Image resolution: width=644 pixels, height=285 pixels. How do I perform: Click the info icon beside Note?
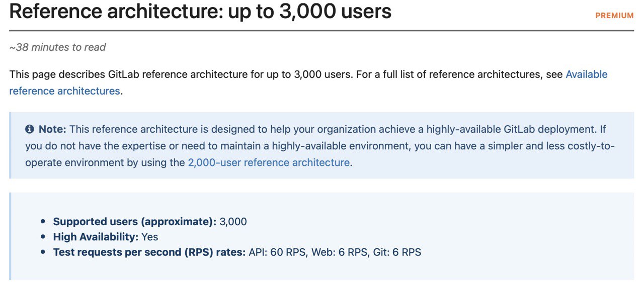(29, 129)
